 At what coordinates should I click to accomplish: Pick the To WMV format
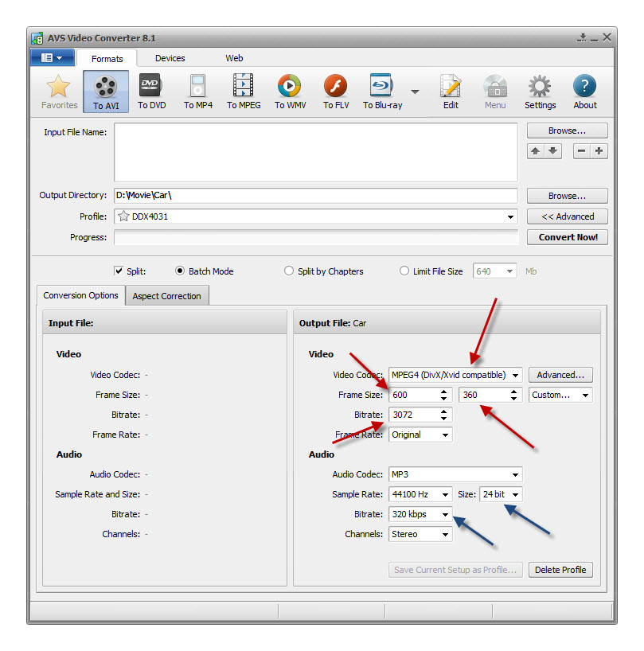291,92
